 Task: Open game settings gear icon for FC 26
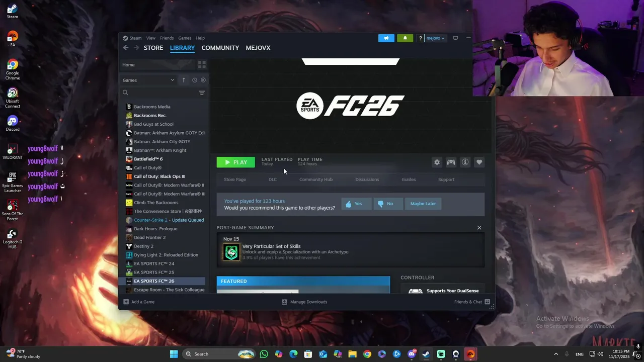click(x=437, y=162)
